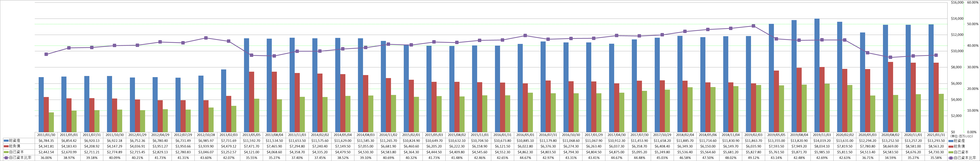The width and height of the screenshot is (980, 161).
Task: Click the total assets value $13,293.50
Action: pyautogui.click(x=936, y=141)
